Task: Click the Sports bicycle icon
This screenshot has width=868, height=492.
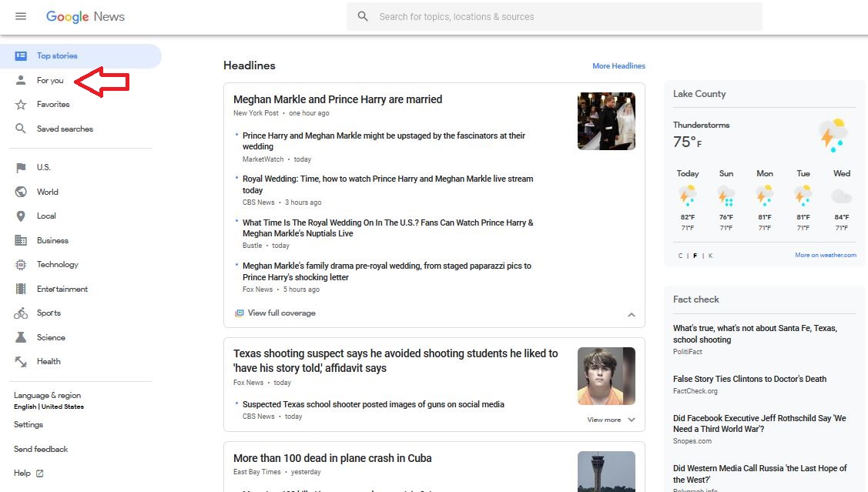Action: [x=21, y=313]
